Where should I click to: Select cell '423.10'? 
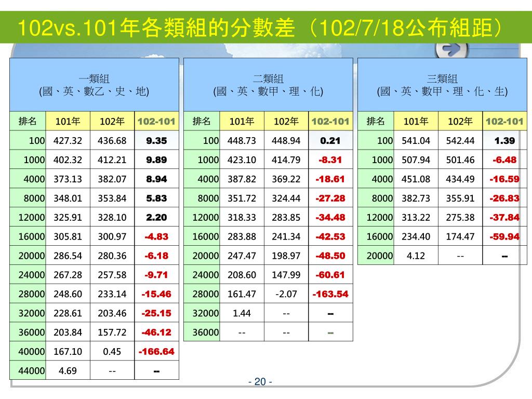tap(242, 160)
